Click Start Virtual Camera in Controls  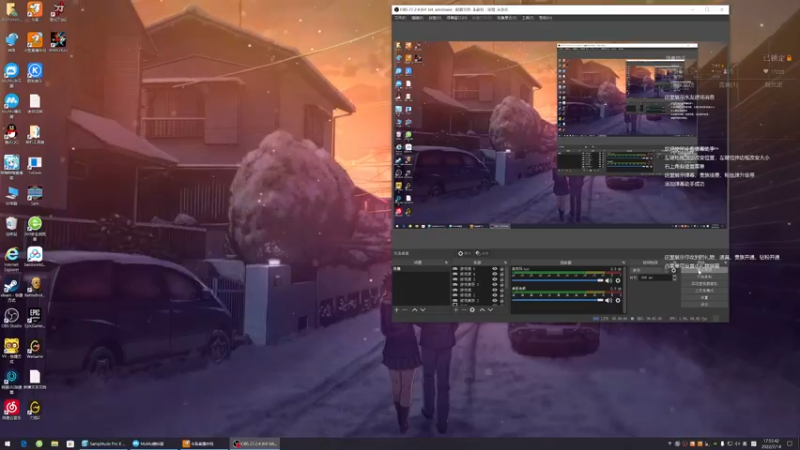(x=705, y=284)
